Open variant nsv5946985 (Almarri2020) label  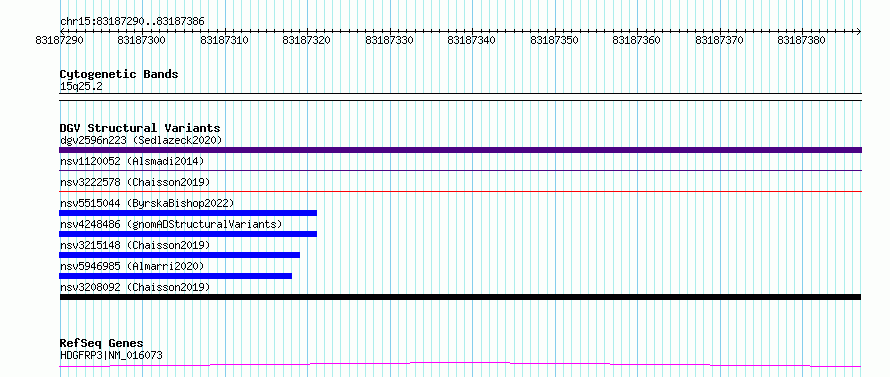132,266
